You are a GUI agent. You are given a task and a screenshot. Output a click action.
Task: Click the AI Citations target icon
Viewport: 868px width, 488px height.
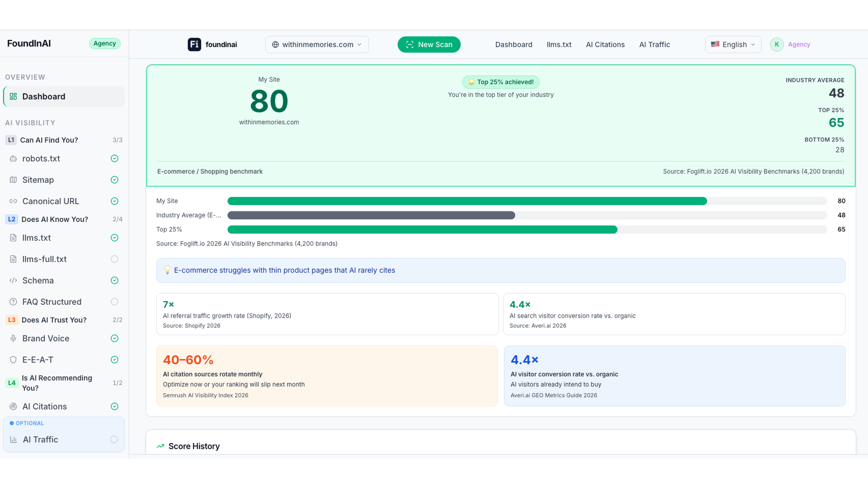[x=13, y=407]
